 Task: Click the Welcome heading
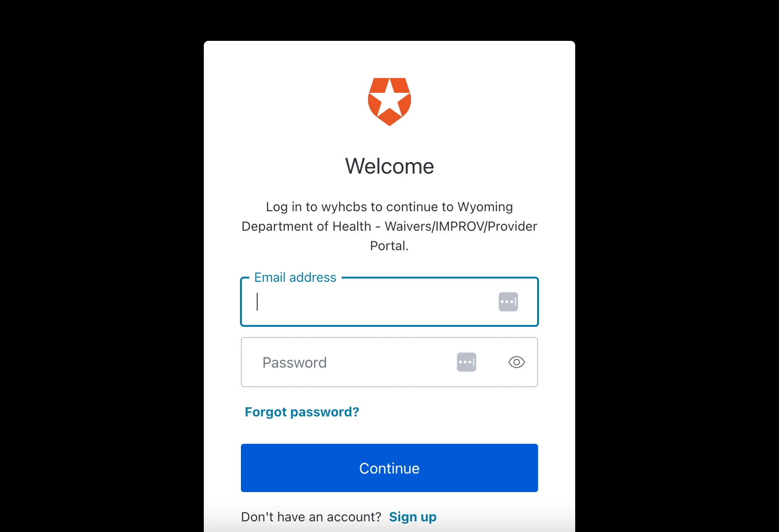tap(389, 166)
